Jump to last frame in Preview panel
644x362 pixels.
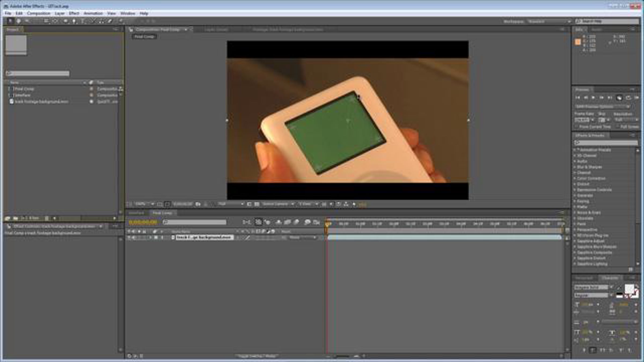pyautogui.click(x=610, y=98)
